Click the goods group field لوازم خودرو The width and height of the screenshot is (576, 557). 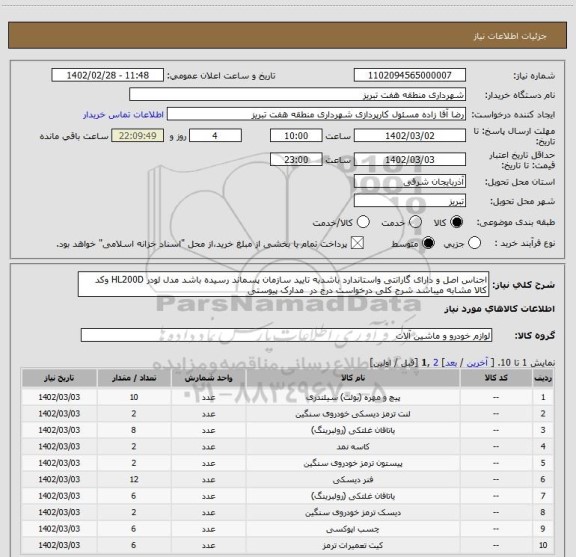pos(287,335)
